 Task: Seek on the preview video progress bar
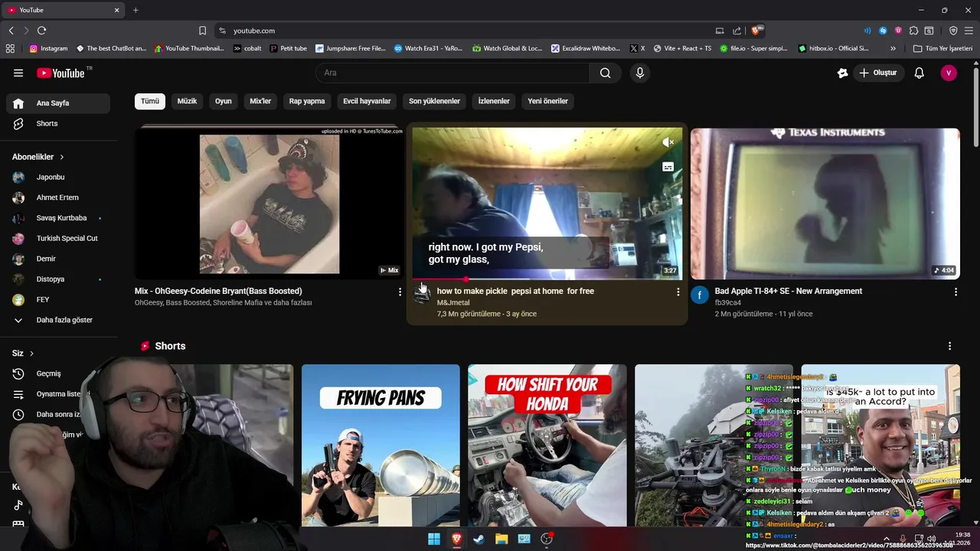[547, 279]
